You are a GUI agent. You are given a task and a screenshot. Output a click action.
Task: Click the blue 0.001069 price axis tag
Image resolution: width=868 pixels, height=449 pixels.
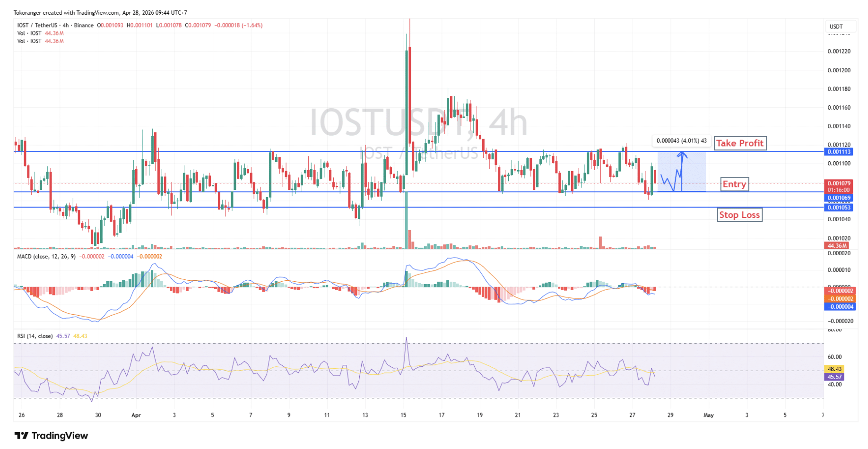pyautogui.click(x=839, y=198)
